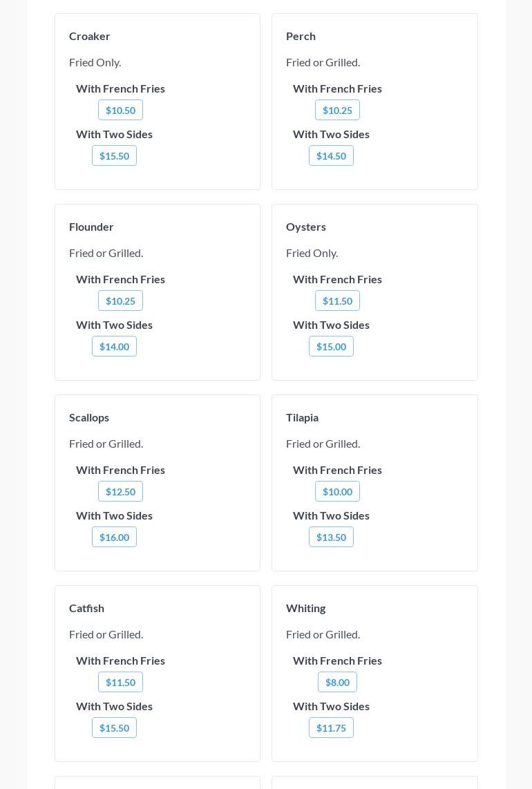Select Oysters Two Sides $15.00 price
This screenshot has height=789, width=532.
[331, 346]
